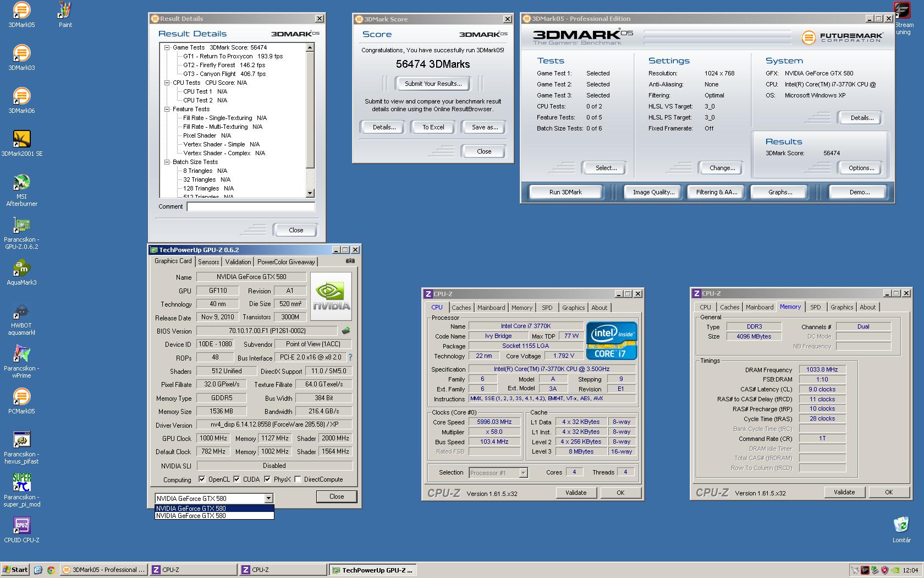The height and width of the screenshot is (578, 924).
Task: Open Mainboard tab in CPU-Z CPU window
Action: (x=491, y=308)
